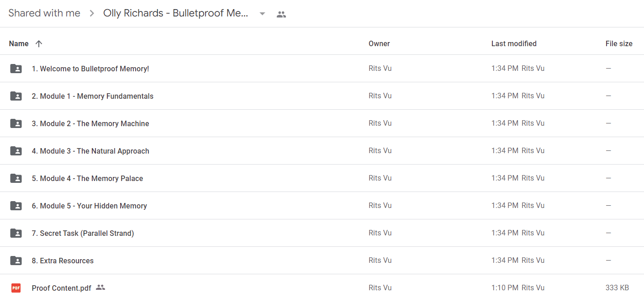
Task: Click the breadcrumb chevron after Shared with me
Action: 92,14
